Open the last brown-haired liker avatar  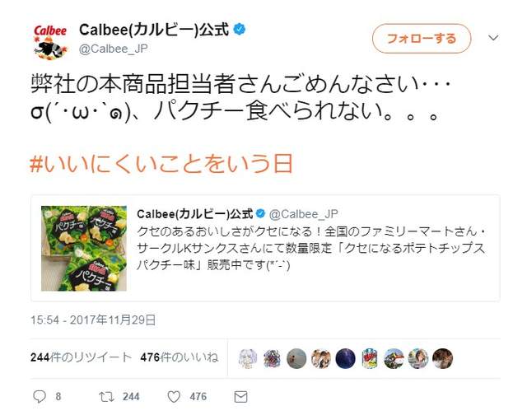(x=442, y=358)
